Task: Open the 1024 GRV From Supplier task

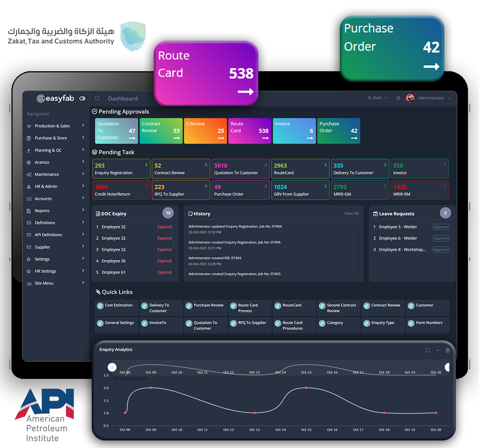Action: tap(300, 190)
